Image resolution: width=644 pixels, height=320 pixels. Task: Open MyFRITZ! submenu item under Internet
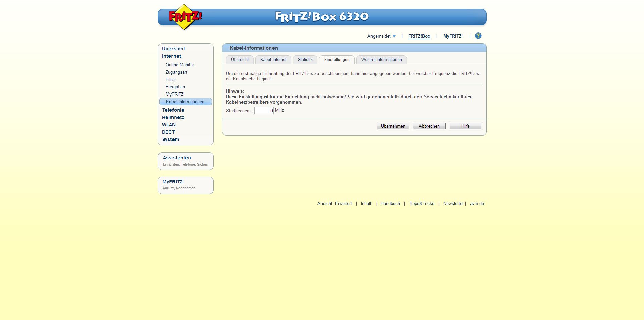point(175,94)
